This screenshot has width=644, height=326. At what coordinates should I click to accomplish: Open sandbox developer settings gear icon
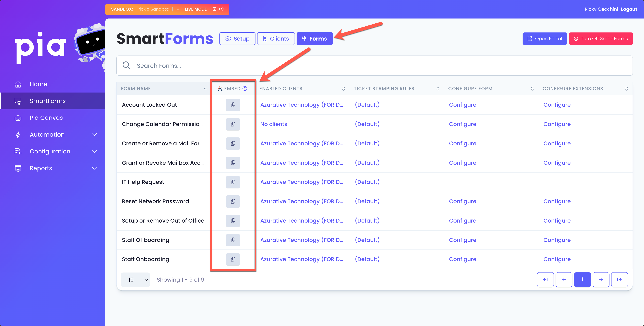(x=221, y=9)
